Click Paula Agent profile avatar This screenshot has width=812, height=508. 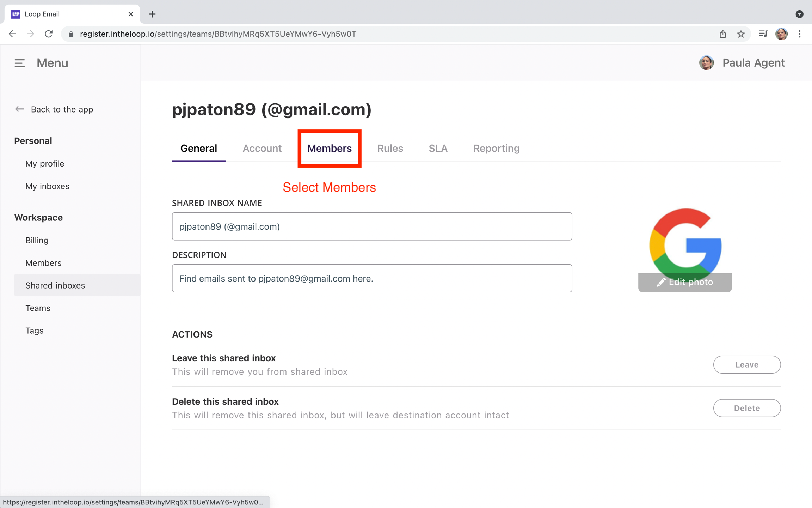pos(706,63)
